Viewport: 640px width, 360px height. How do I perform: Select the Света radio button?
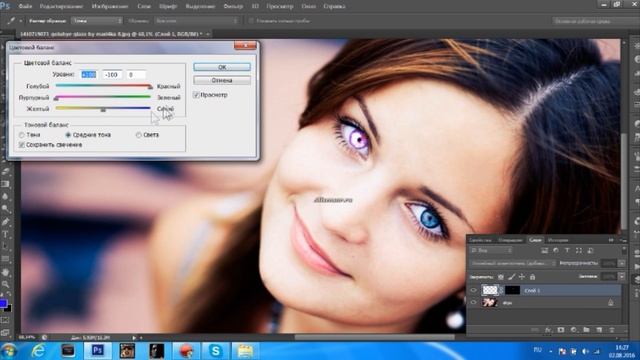[139, 135]
